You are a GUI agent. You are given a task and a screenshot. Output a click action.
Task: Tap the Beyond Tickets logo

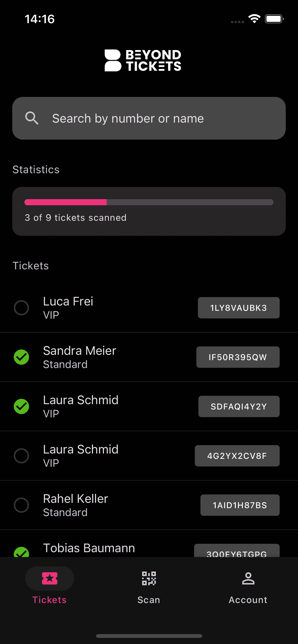143,60
